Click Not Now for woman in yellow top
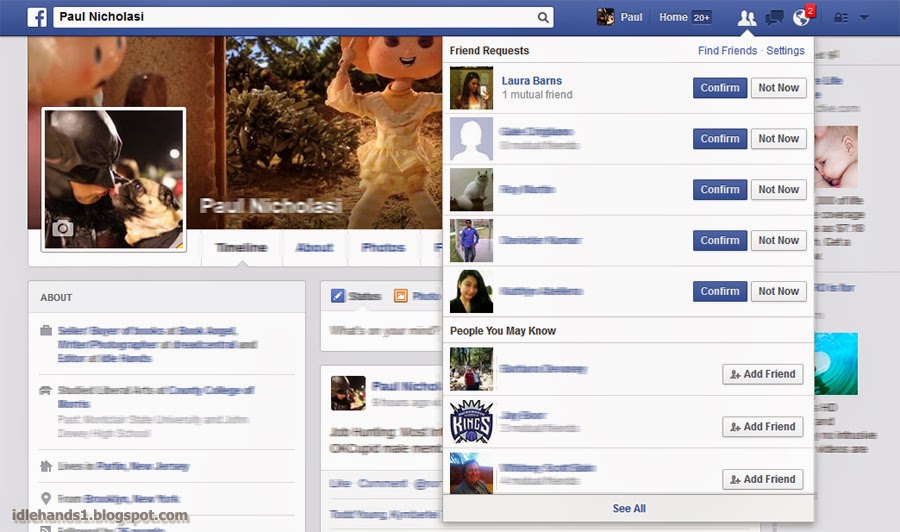 pos(778,291)
